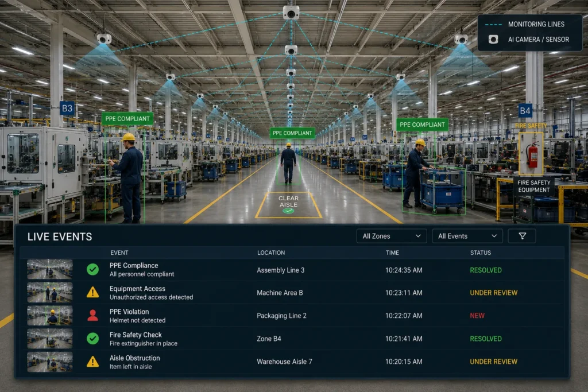Click 'Helmet not detected' description
Viewport: 588px width, 392px height.
pos(137,320)
